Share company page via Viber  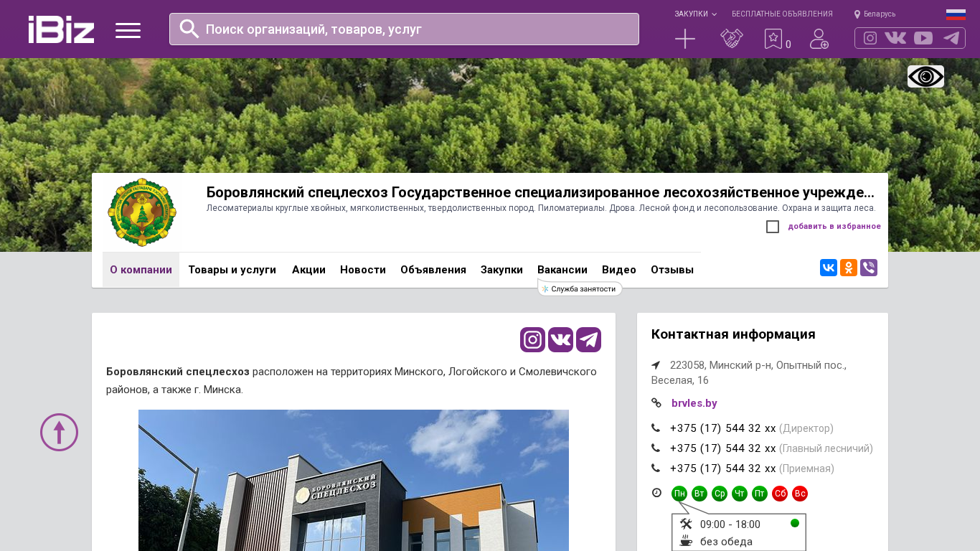point(869,268)
